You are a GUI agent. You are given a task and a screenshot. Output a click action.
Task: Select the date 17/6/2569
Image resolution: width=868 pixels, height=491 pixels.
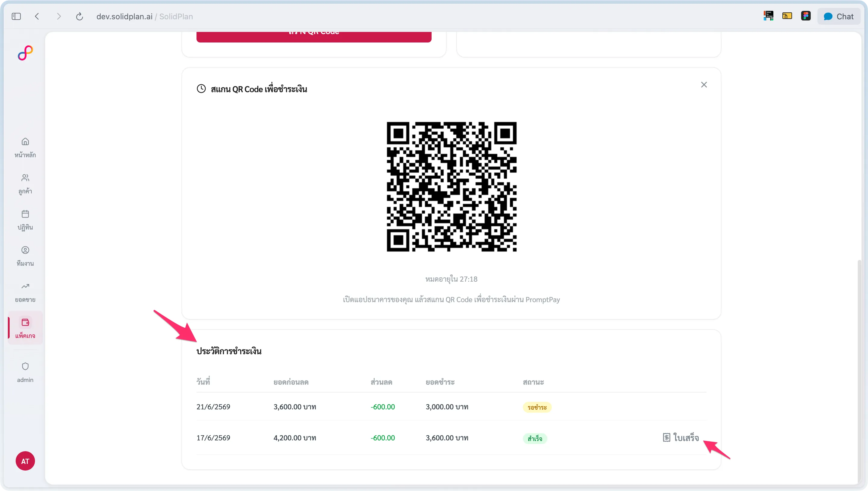(213, 438)
